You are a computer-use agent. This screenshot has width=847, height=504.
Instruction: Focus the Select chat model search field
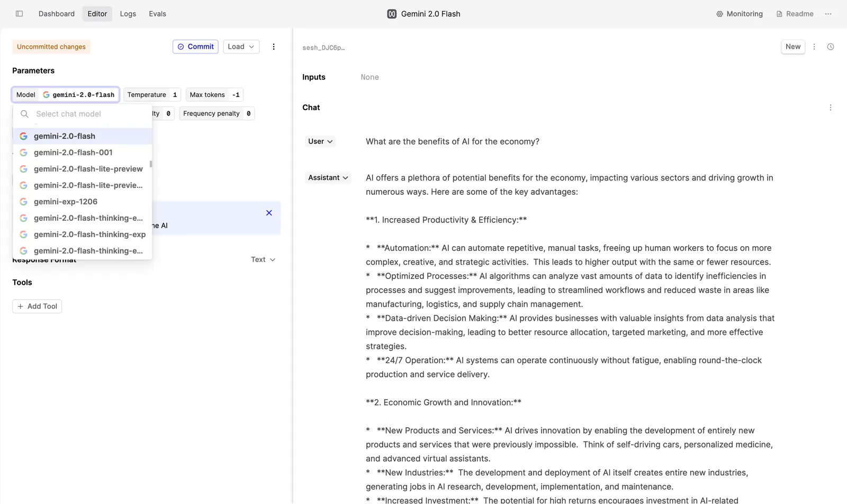point(83,114)
